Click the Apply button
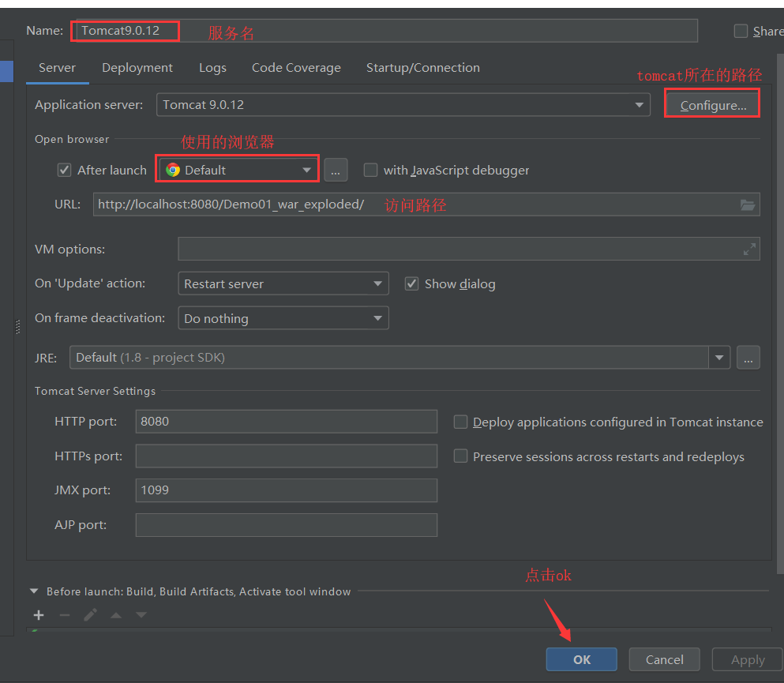Image resolution: width=784 pixels, height=683 pixels. pyautogui.click(x=748, y=659)
